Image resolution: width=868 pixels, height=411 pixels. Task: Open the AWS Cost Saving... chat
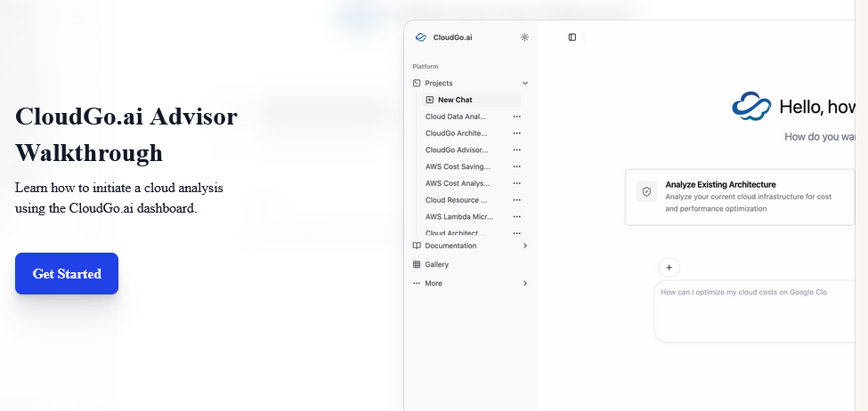[458, 166]
